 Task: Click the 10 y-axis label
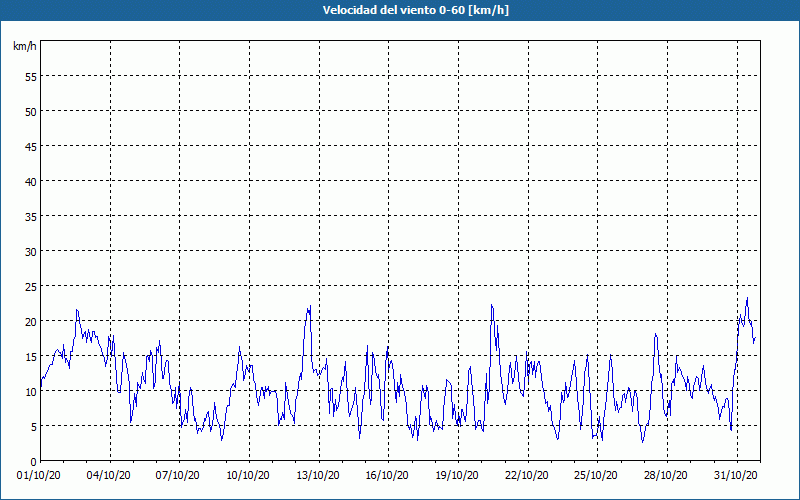(x=31, y=391)
